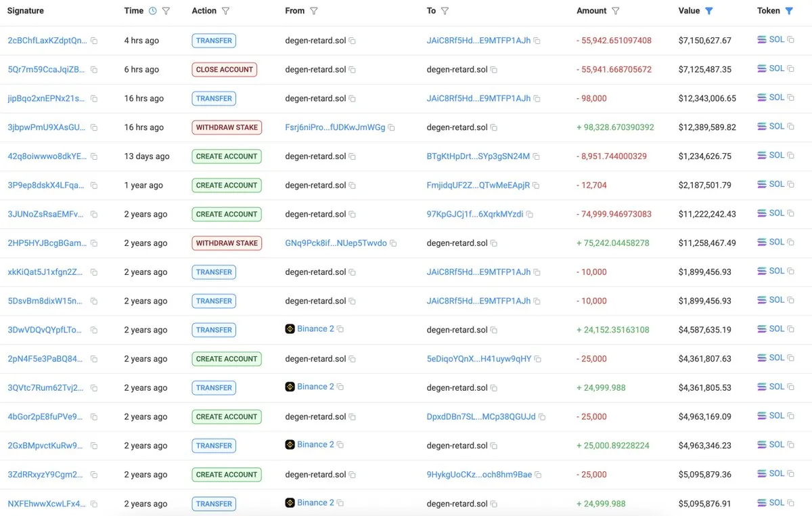This screenshot has height=516, width=812.
Task: Open the Action column filter
Action: point(225,11)
